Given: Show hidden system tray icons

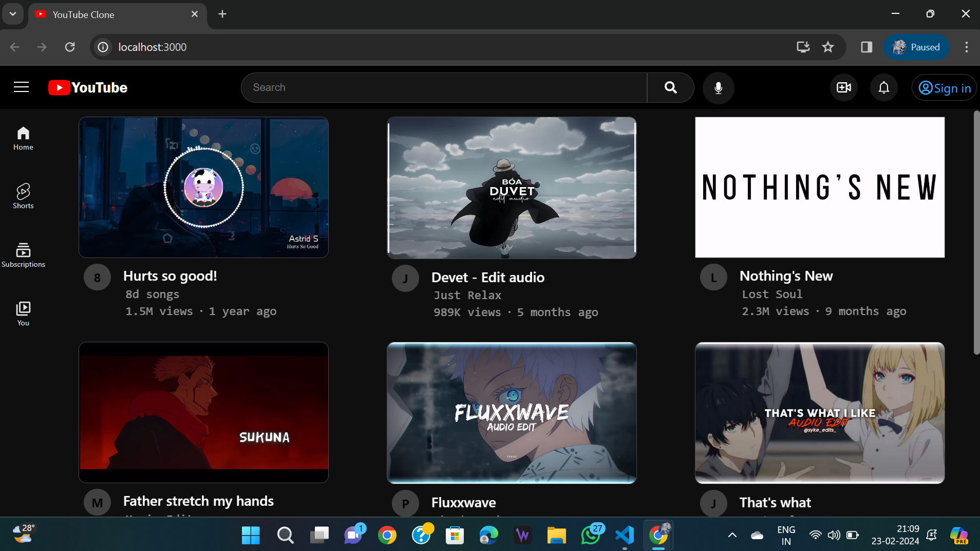Looking at the screenshot, I should (x=732, y=535).
